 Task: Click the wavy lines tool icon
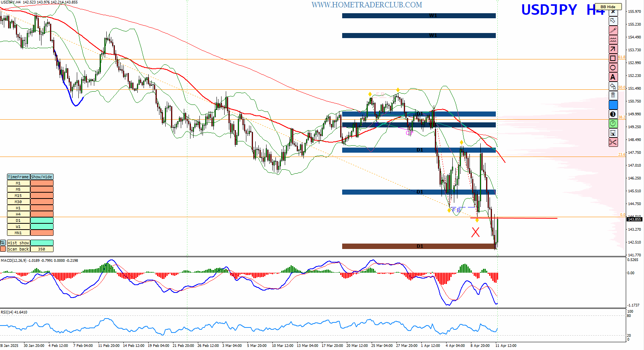tap(613, 40)
